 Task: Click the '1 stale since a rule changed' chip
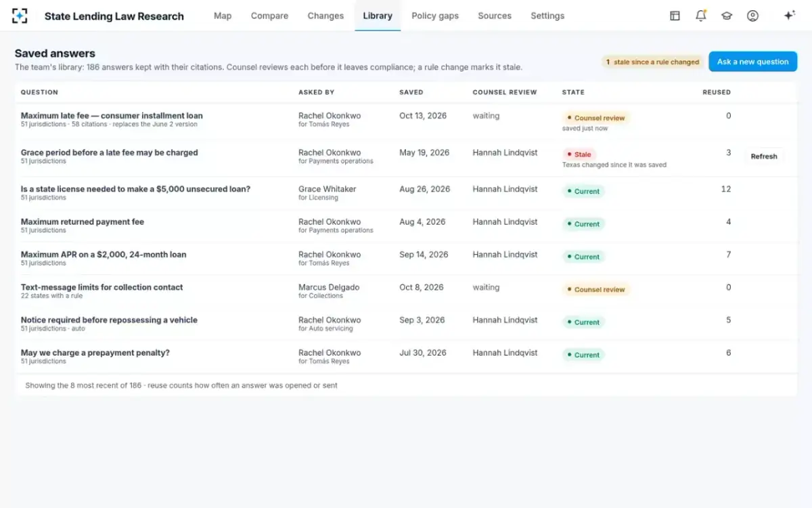tap(652, 62)
